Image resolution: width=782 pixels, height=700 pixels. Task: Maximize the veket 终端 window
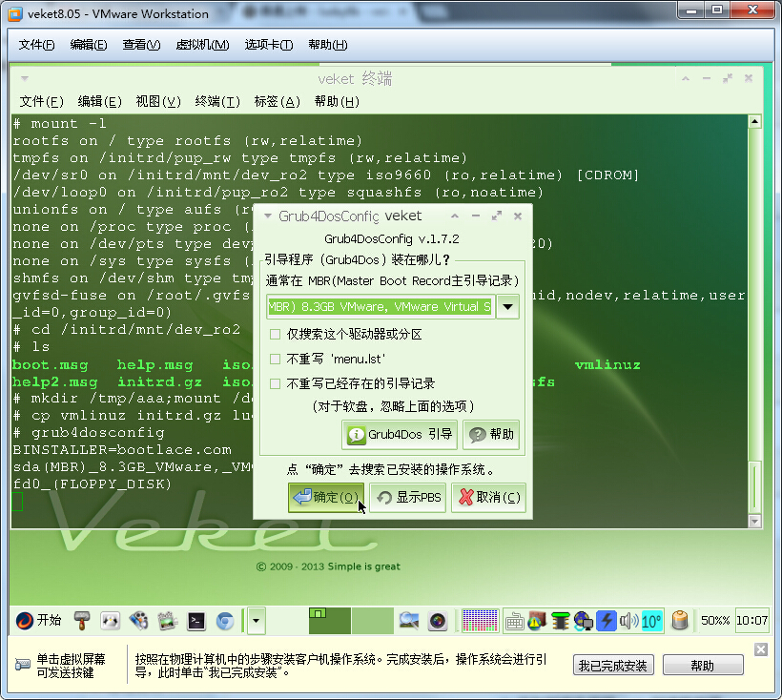728,78
